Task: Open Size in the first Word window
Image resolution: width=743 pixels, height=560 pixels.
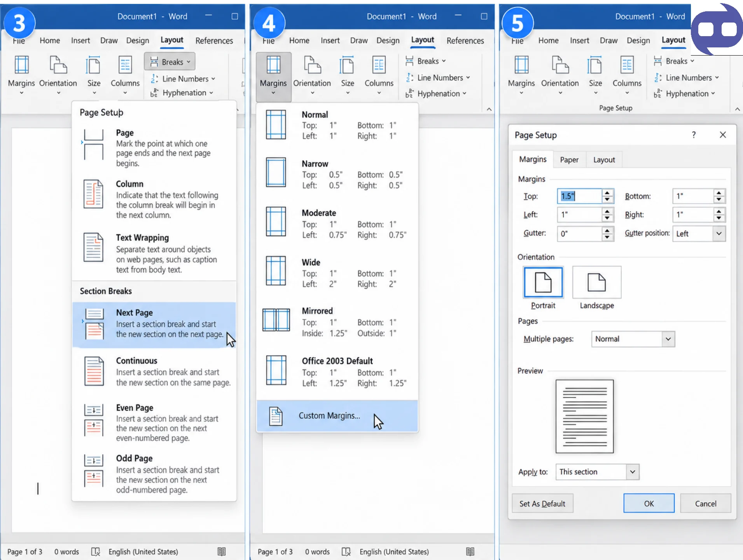Action: pos(94,75)
